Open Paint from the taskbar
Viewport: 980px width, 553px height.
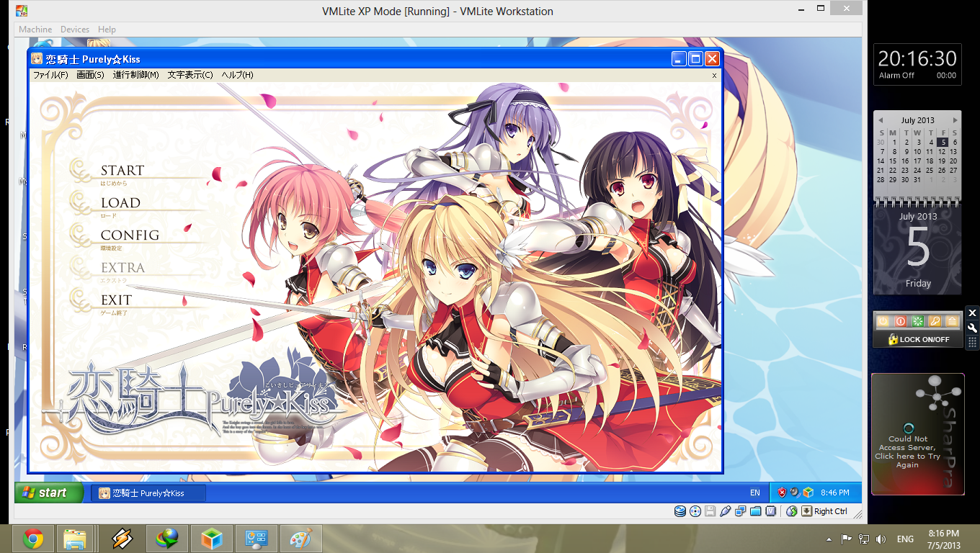coord(301,539)
